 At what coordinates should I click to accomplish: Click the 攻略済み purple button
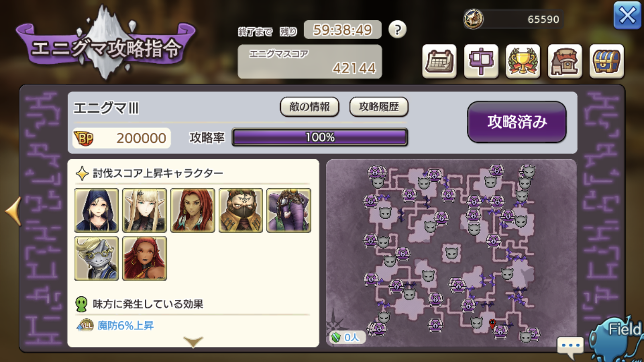517,122
